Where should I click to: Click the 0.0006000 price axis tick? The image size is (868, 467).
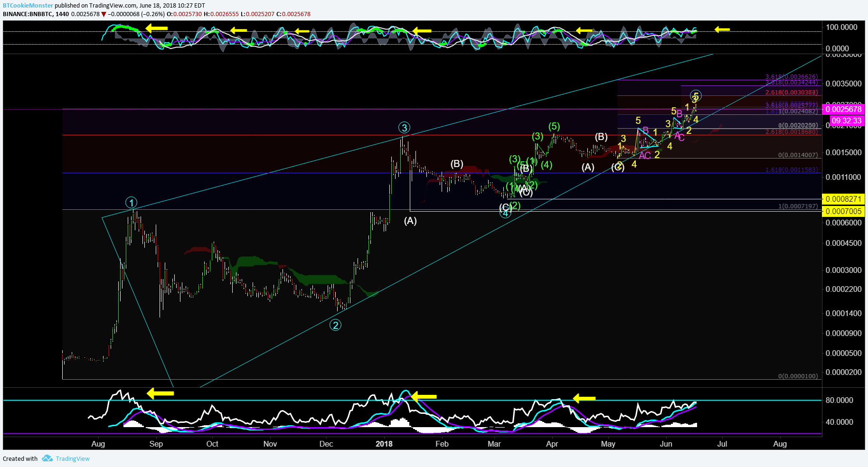coord(843,223)
